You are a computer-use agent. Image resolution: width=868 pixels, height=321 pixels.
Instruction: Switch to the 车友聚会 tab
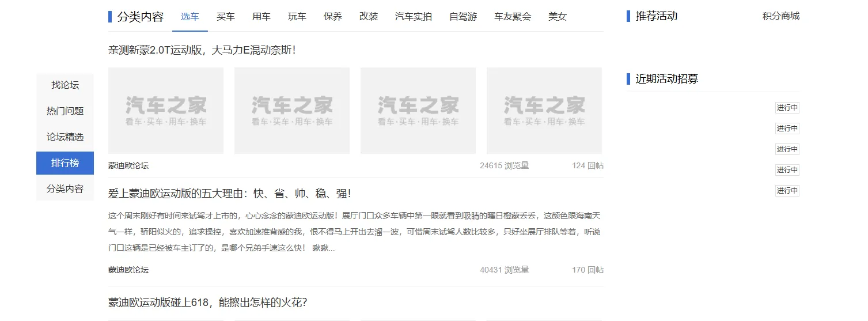click(x=513, y=17)
